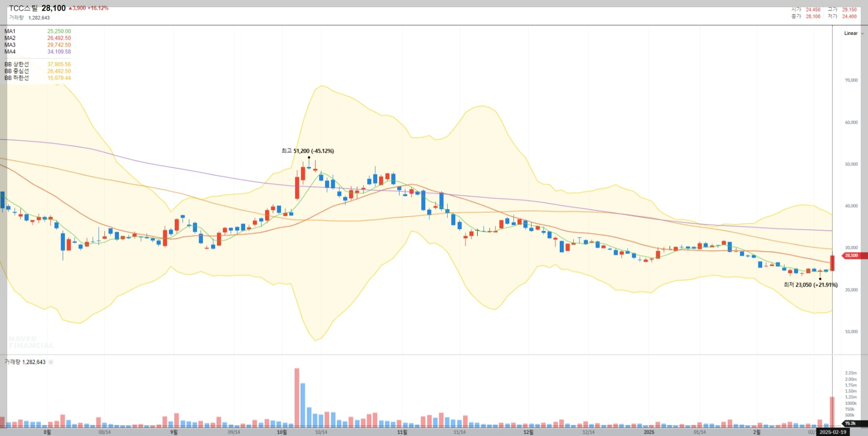Remove the 거래량 volume indicator via x icon

[51, 362]
